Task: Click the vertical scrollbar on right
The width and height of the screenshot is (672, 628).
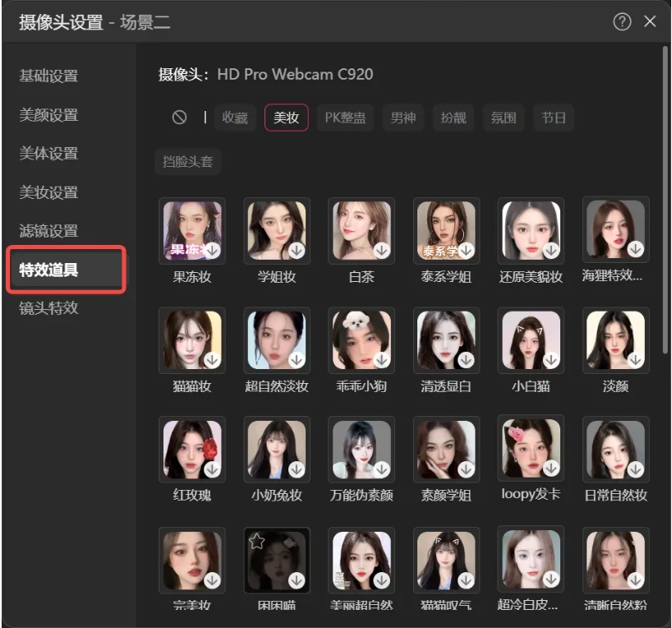Action: tap(665, 197)
